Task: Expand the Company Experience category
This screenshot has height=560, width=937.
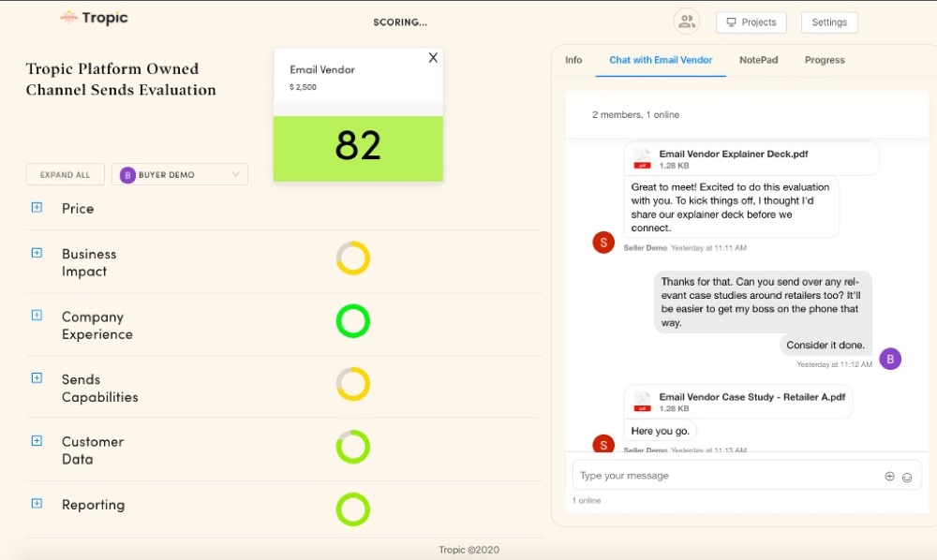Action: coord(37,316)
